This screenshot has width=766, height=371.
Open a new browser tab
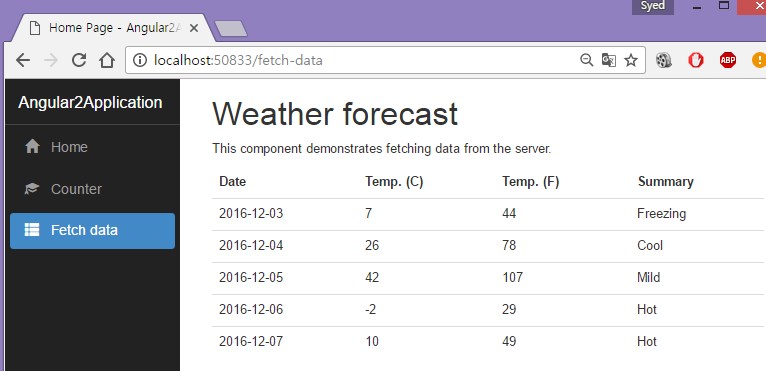[231, 29]
